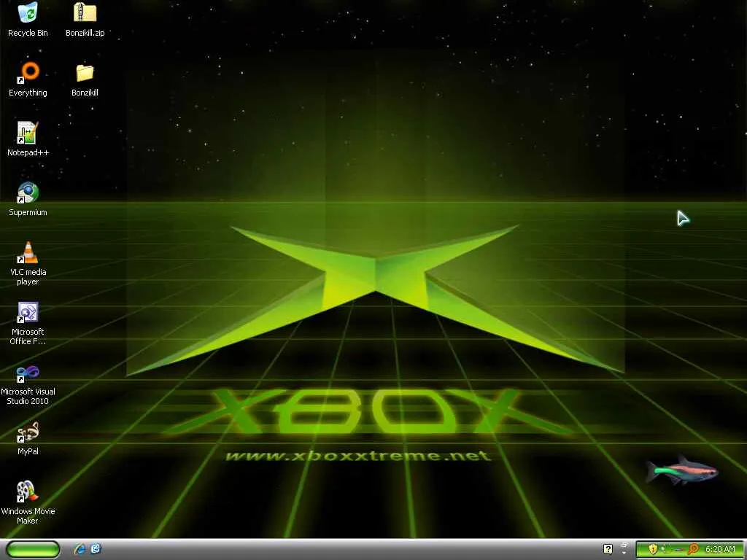Open the green Start button
The image size is (747, 560).
point(34,550)
